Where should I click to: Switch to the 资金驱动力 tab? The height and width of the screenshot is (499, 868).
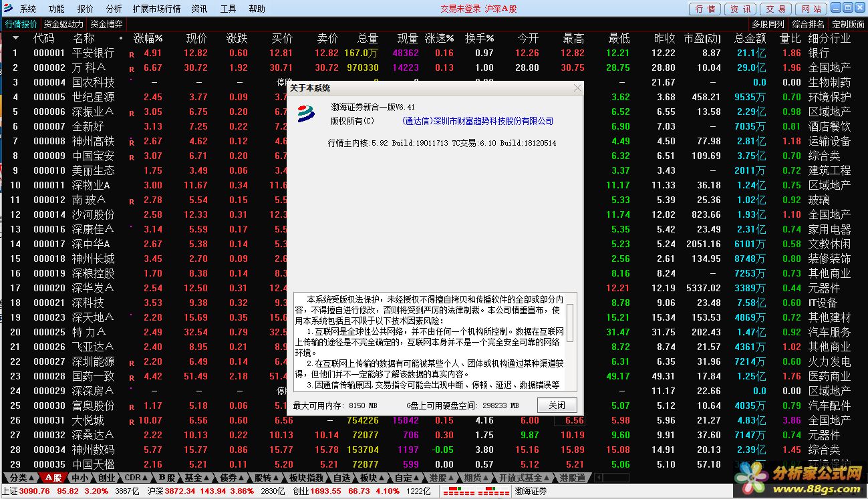click(64, 24)
